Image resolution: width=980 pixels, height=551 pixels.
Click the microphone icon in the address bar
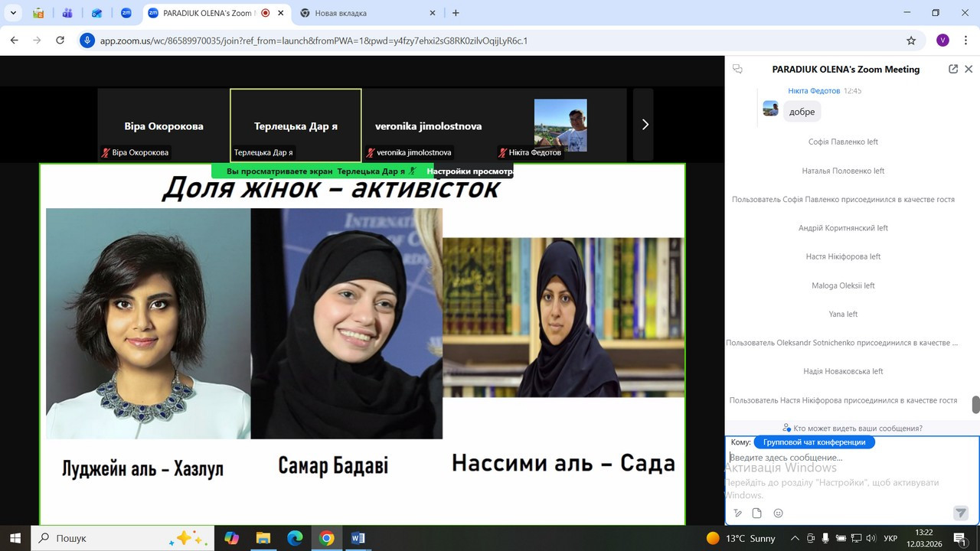88,41
